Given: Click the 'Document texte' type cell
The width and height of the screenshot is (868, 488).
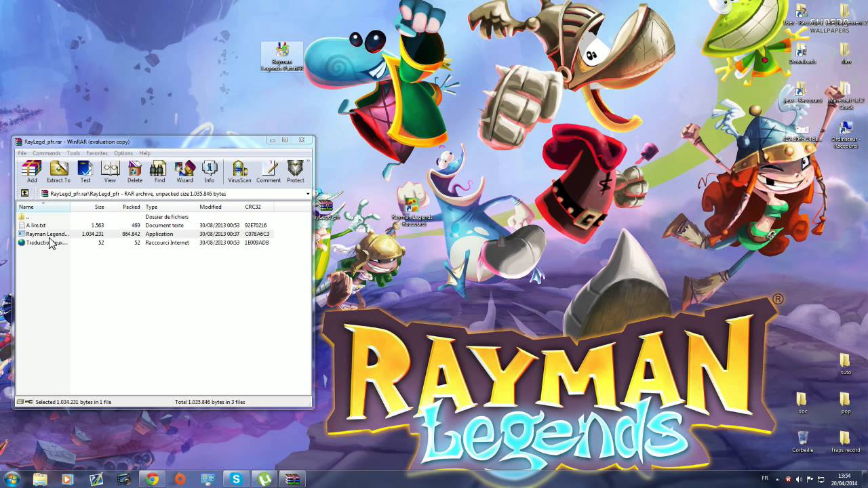Looking at the screenshot, I should pos(164,225).
